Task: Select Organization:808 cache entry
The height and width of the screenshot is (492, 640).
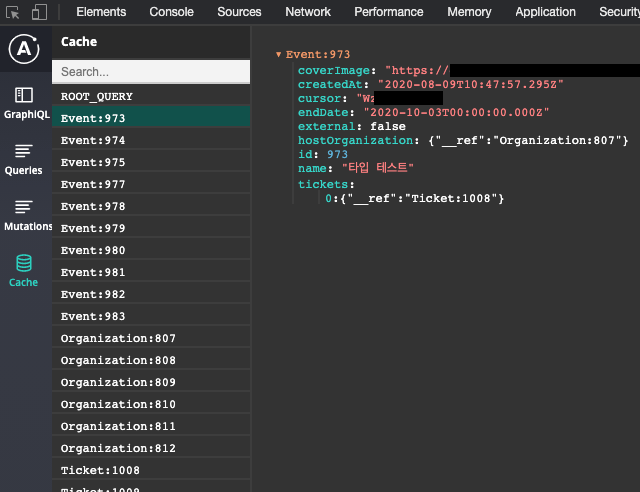Action: [x=151, y=361]
